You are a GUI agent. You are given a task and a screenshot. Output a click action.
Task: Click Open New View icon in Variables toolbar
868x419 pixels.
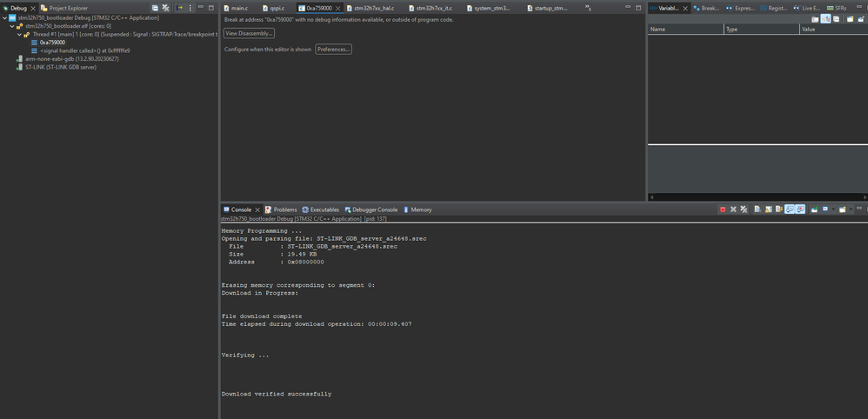[850, 19]
